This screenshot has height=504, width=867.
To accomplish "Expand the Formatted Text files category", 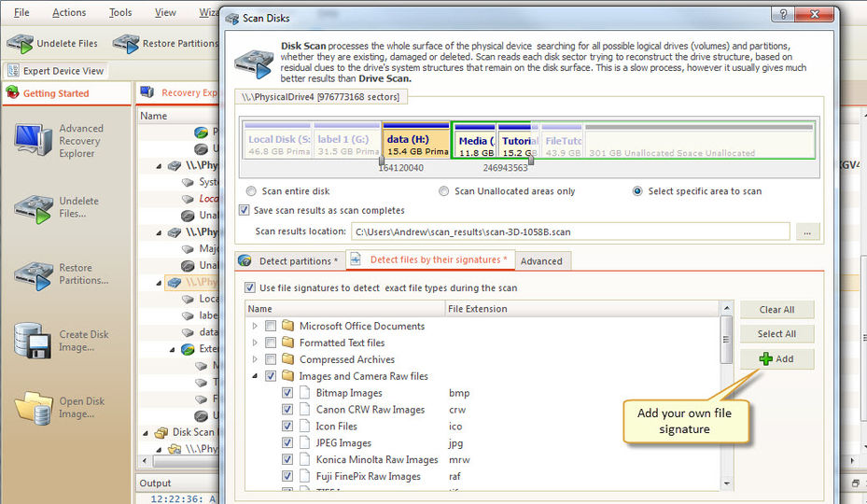I will (x=255, y=343).
